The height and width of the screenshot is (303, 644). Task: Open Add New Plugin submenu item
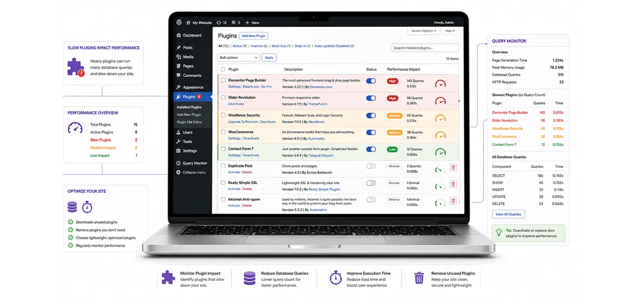click(189, 115)
